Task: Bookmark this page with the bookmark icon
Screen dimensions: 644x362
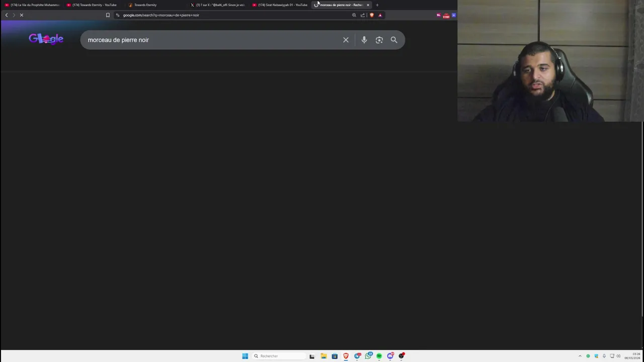Action: pos(108,15)
